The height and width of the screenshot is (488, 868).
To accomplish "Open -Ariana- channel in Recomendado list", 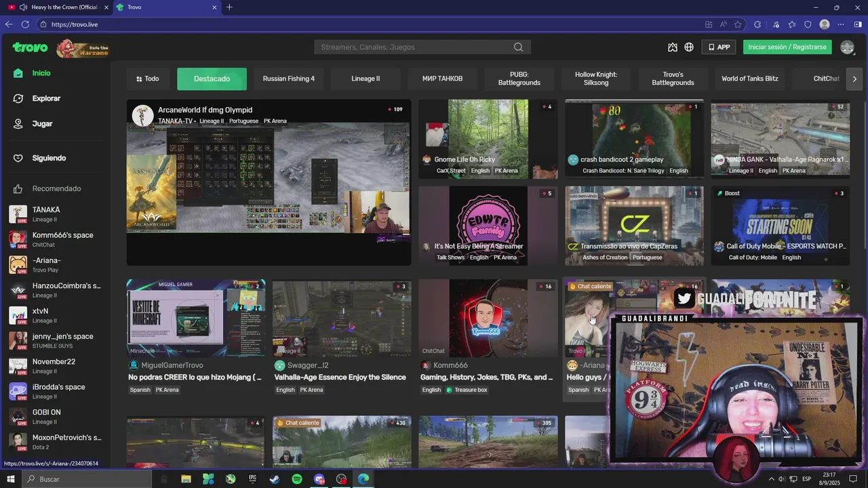I will 56,265.
